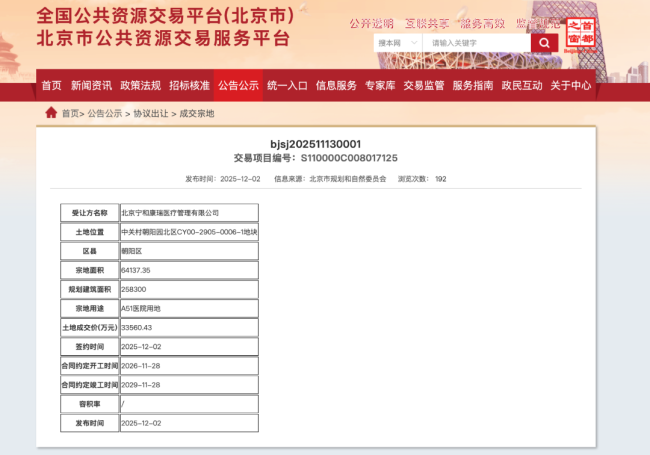Click the red search magnifier button
Viewport: 650px width, 455px height.
click(545, 43)
